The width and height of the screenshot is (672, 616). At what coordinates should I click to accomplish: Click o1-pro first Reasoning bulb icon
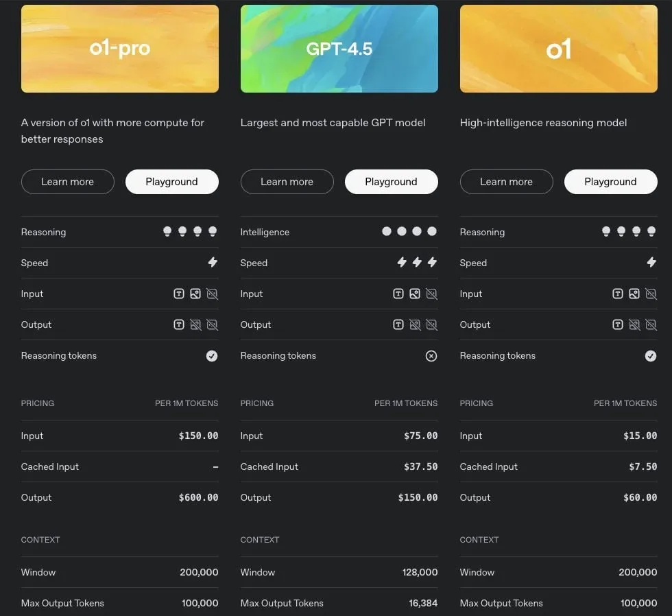click(x=167, y=231)
